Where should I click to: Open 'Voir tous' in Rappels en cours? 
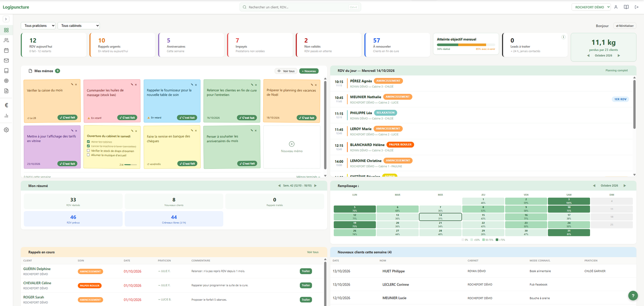[x=313, y=252]
